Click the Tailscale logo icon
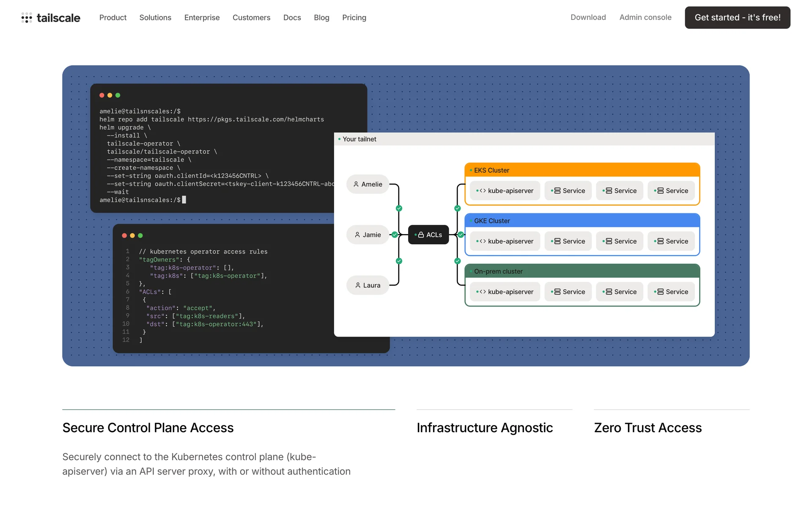This screenshot has height=508, width=812. pyautogui.click(x=27, y=17)
